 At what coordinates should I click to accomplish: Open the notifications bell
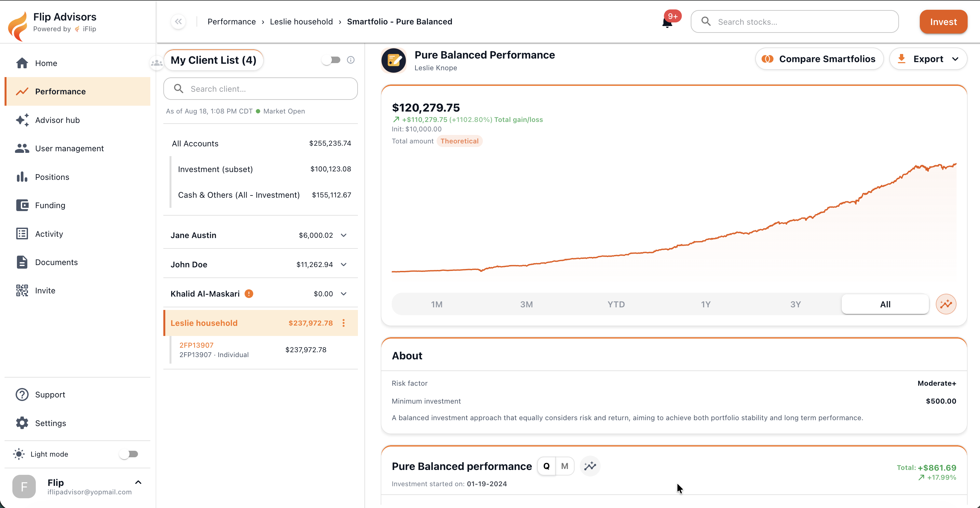667,22
